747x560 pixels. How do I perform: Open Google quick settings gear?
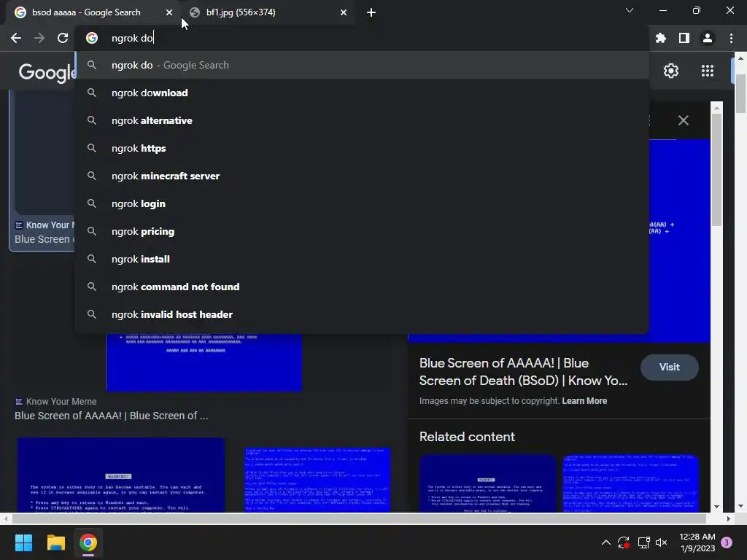click(671, 71)
